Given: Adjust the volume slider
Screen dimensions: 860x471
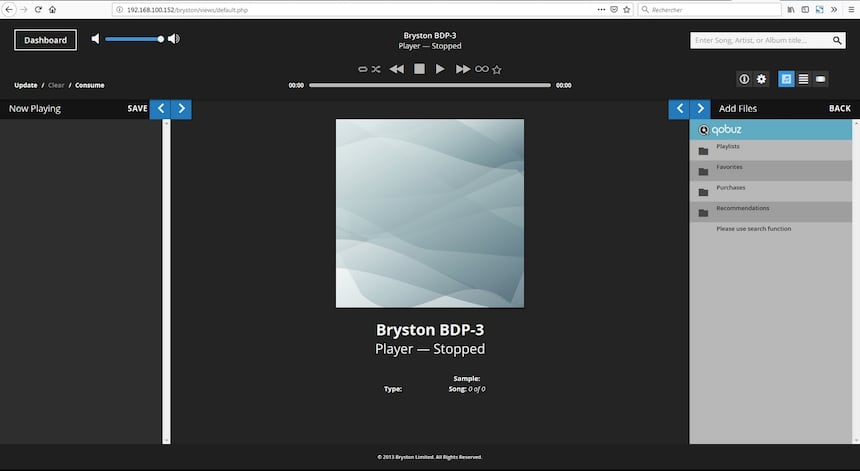Looking at the screenshot, I should (134, 39).
